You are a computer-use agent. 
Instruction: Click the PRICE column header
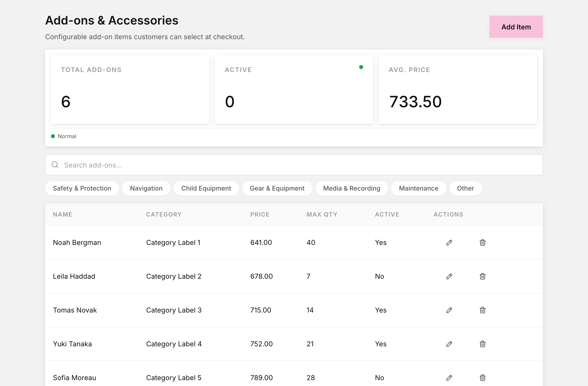point(260,214)
